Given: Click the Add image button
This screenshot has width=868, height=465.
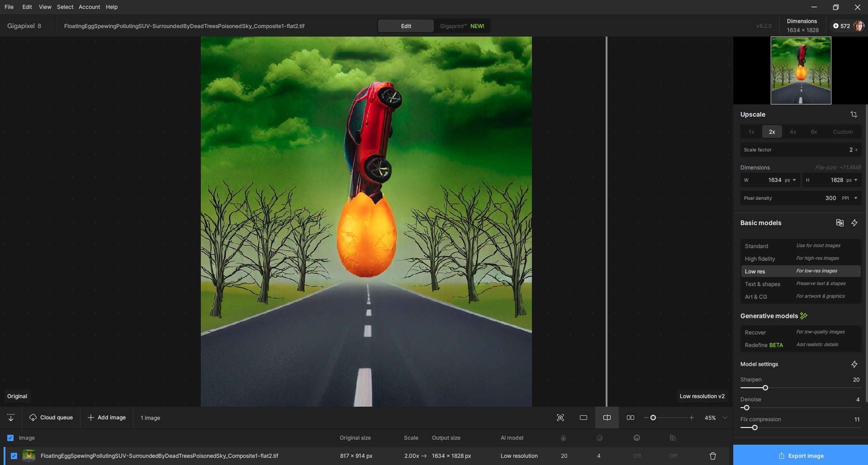Looking at the screenshot, I should (x=107, y=418).
